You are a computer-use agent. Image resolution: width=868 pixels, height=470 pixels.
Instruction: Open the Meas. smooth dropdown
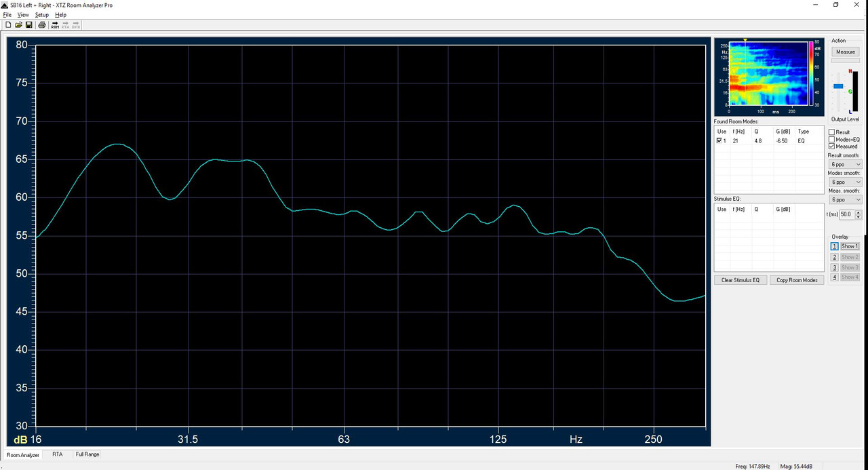coord(846,199)
